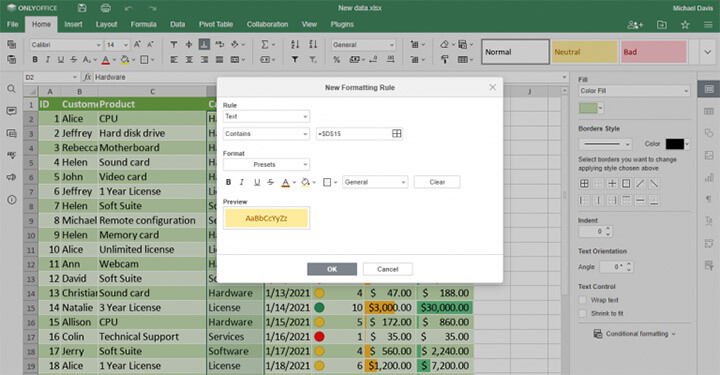Click the feedback megaphone icon in left sidebar
The height and width of the screenshot is (375, 720).
pos(11,177)
